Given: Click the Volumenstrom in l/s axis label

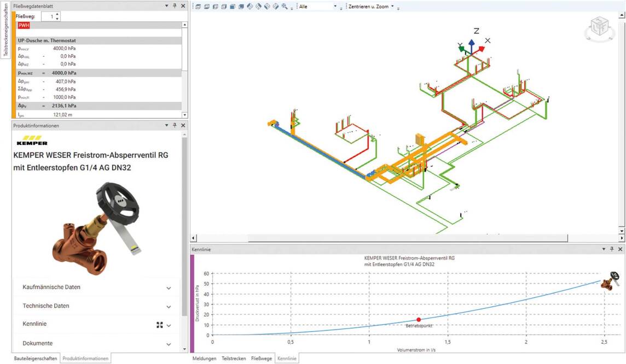Looking at the screenshot, I should (416, 350).
